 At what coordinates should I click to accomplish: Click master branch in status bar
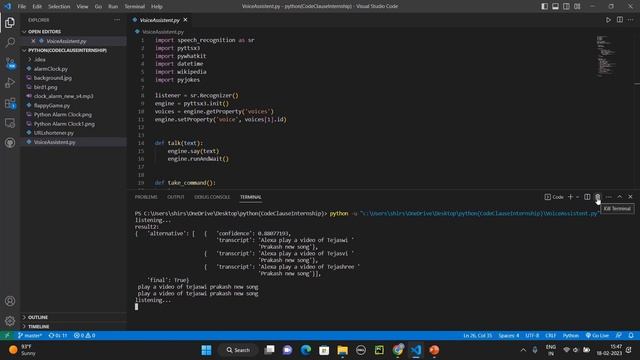(x=30, y=335)
